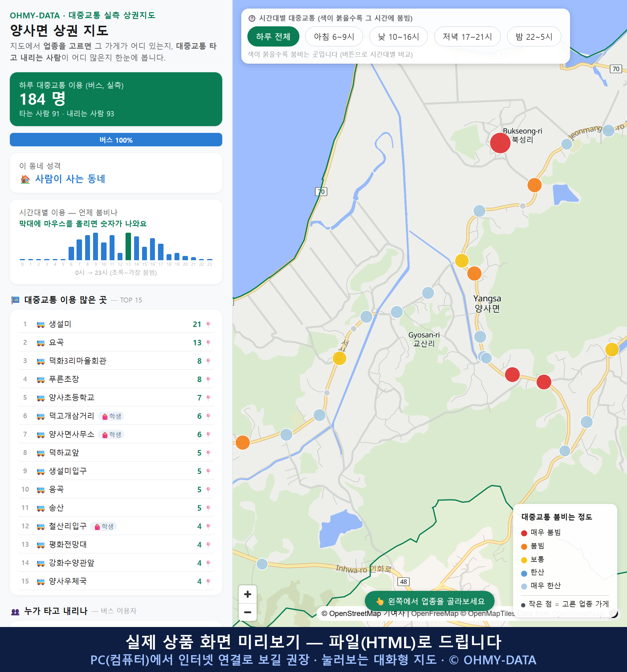Viewport: 627px width, 672px height.
Task: Click the 9시 bar in hourly chart
Action: [96, 246]
